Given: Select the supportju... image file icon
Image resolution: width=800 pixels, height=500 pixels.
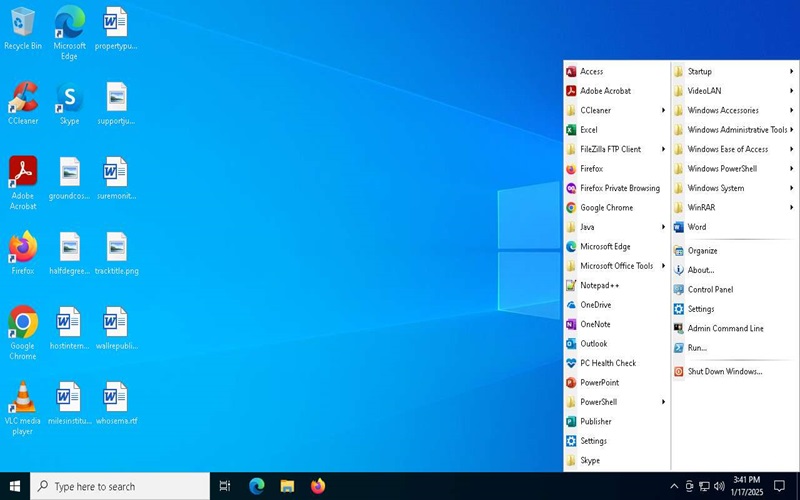Looking at the screenshot, I should (116, 104).
